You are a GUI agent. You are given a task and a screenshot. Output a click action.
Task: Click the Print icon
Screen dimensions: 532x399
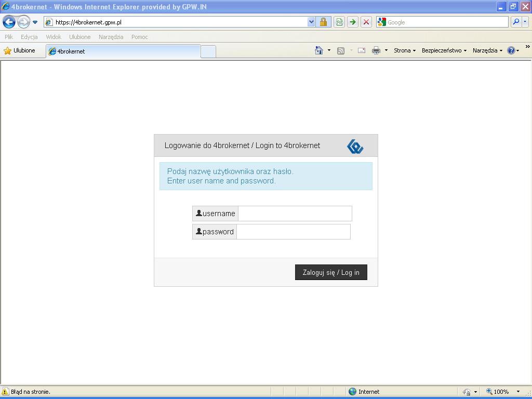click(x=376, y=50)
